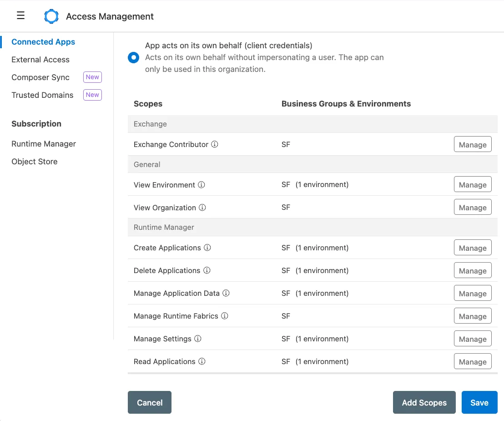The height and width of the screenshot is (421, 504).
Task: Click the Access Management title
Action: click(x=110, y=16)
